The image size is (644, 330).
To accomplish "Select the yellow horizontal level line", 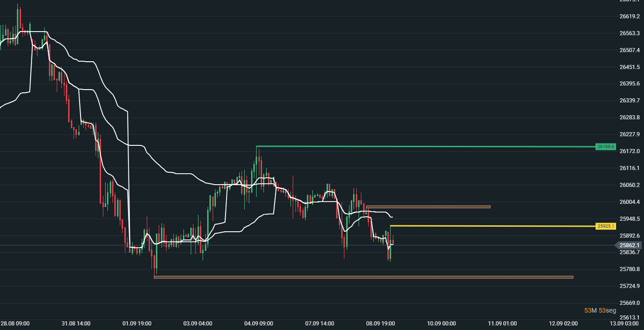I will [x=493, y=226].
